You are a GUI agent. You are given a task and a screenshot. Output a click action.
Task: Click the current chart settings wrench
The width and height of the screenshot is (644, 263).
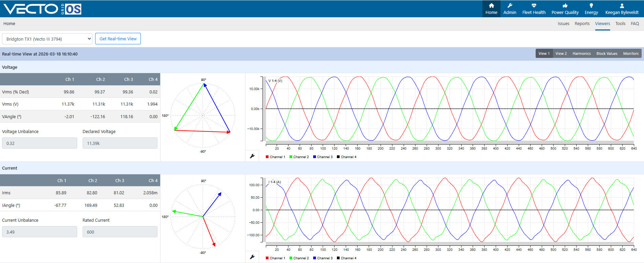tap(252, 257)
